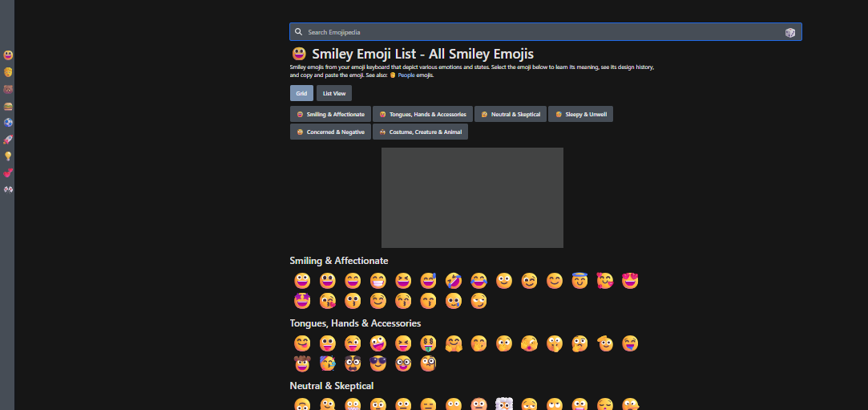This screenshot has width=868, height=410.
Task: Click the gray advertisement placeholder box
Action: coord(472,198)
